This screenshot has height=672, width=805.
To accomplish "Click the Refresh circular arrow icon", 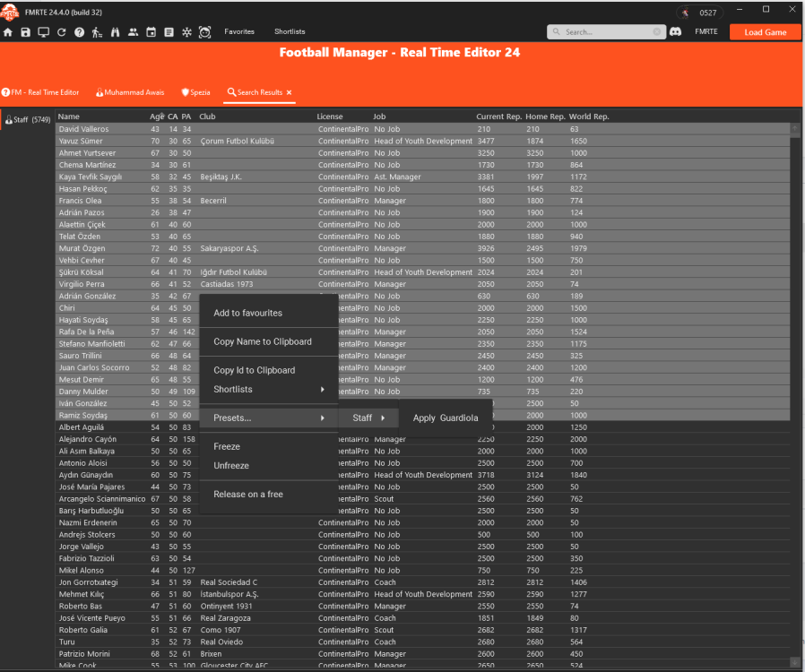I will click(62, 32).
